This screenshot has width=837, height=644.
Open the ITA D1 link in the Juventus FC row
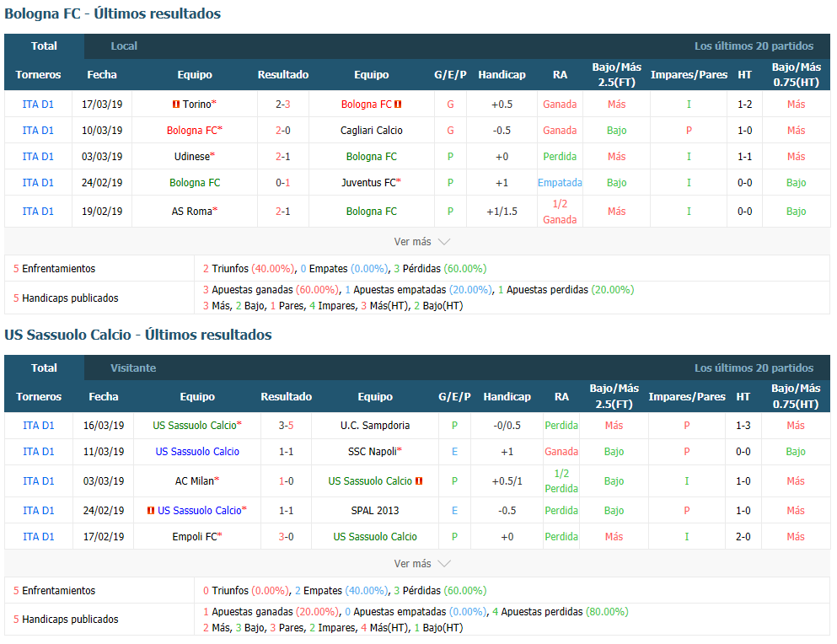(x=38, y=183)
